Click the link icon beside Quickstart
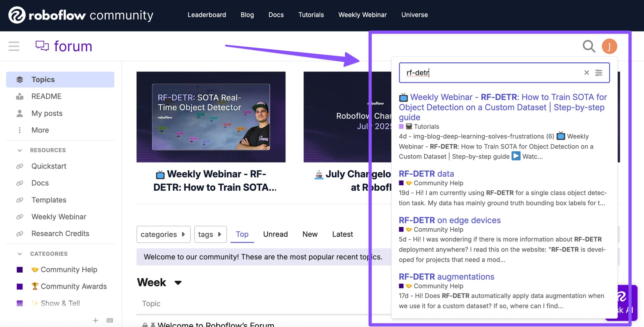The image size is (644, 327). tap(20, 166)
